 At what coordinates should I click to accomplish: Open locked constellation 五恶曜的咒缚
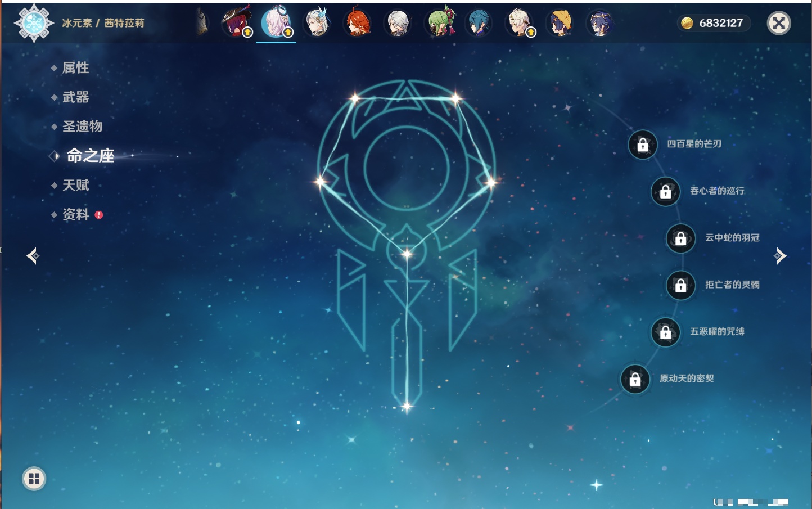(665, 332)
